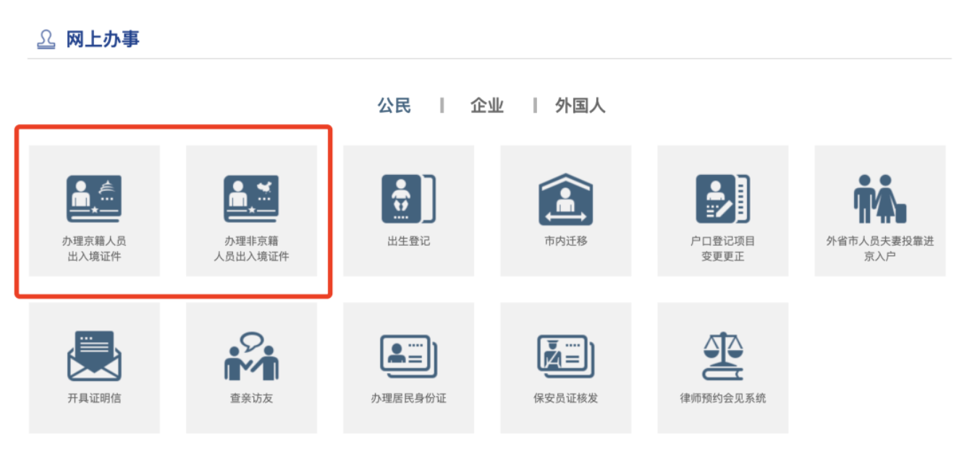Screen dimensions: 980x457
Task: Open the baby icon for 出生登记
Action: point(408,199)
